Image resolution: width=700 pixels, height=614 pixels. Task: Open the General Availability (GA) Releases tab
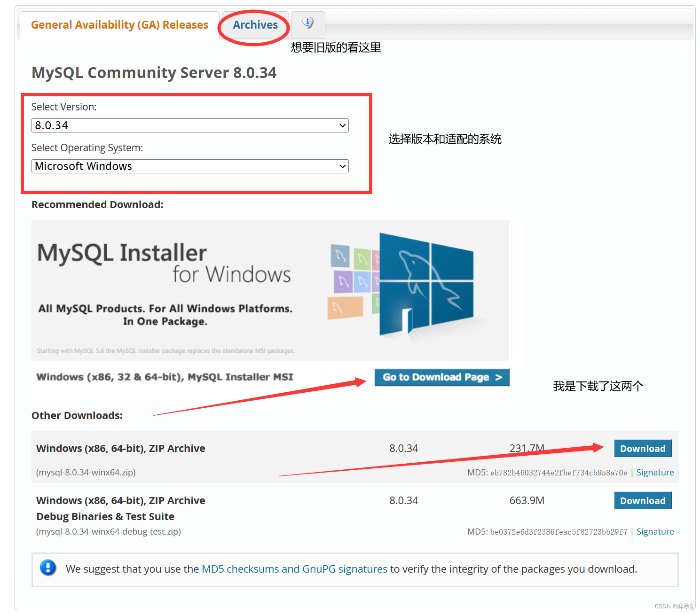(x=119, y=25)
